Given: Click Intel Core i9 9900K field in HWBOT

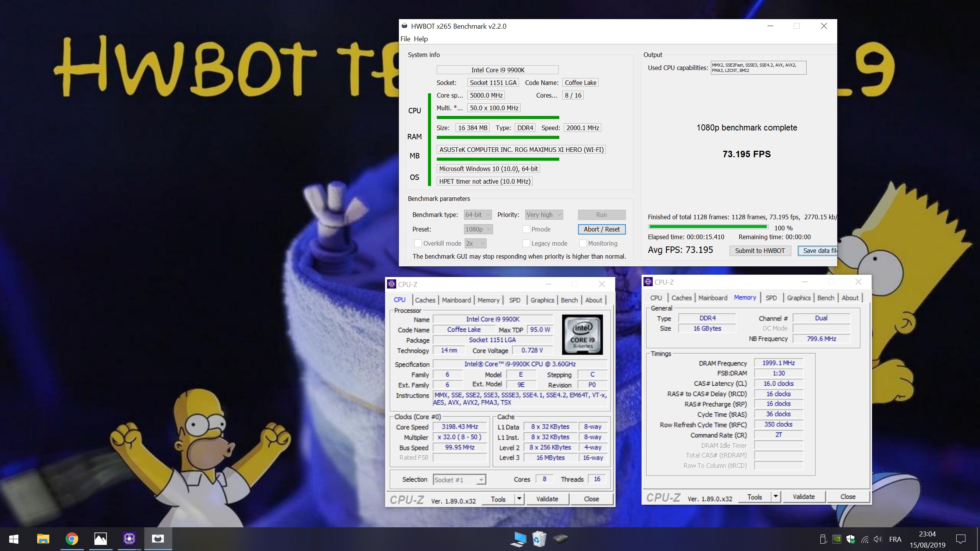Looking at the screenshot, I should tap(498, 70).
